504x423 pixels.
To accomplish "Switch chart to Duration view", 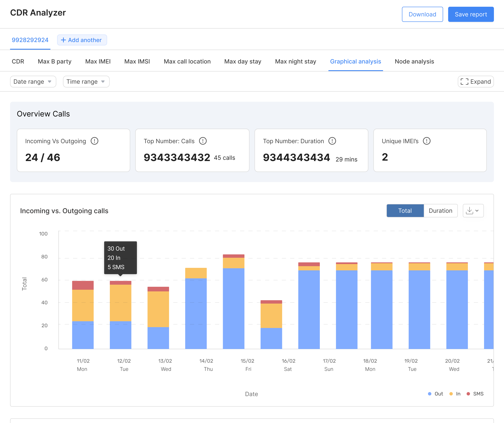I will (441, 211).
